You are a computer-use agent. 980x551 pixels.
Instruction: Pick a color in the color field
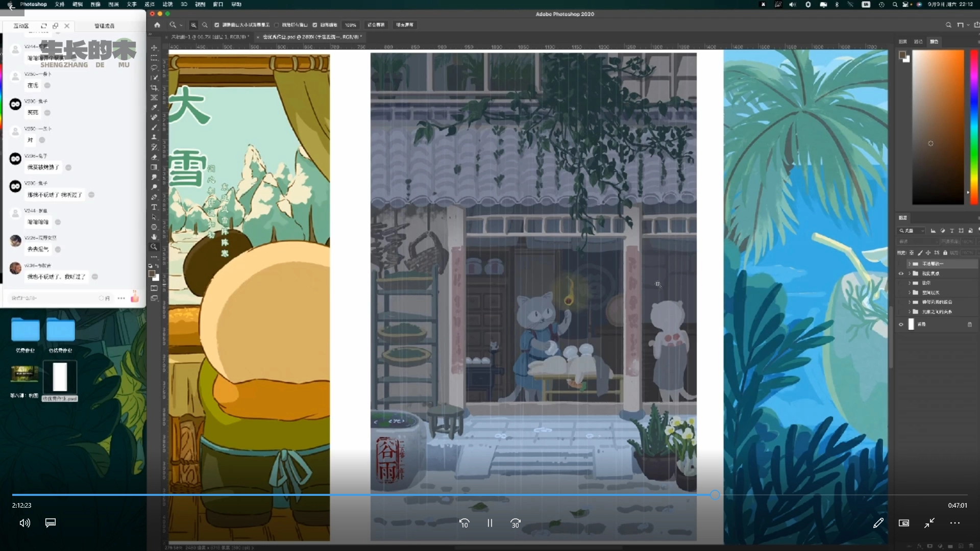[938, 128]
